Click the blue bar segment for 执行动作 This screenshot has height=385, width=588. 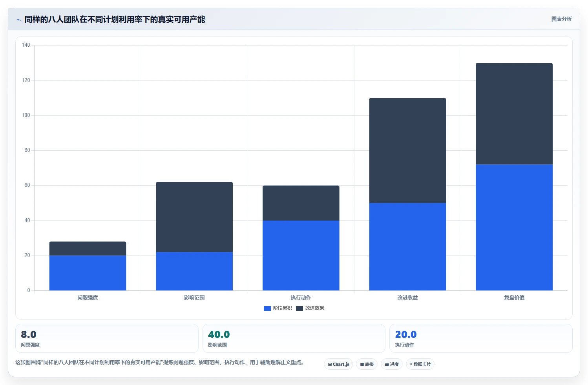pos(301,255)
